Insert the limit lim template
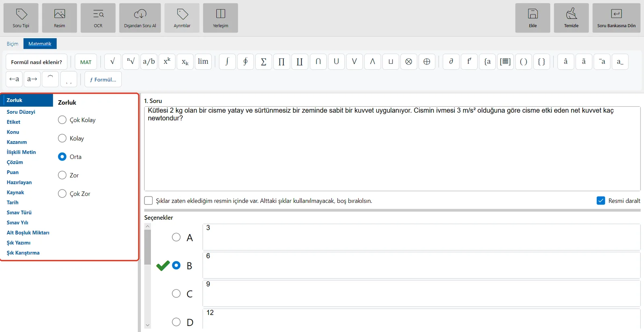 click(x=203, y=62)
